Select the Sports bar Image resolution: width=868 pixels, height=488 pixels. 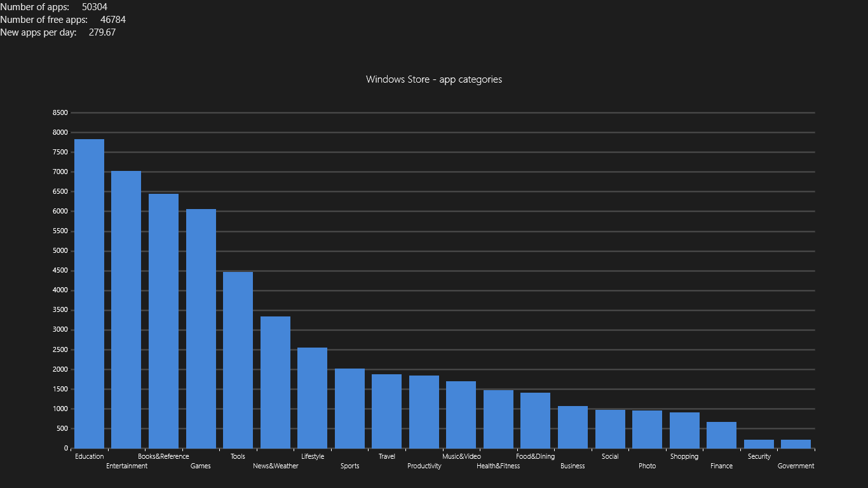pyautogui.click(x=349, y=408)
